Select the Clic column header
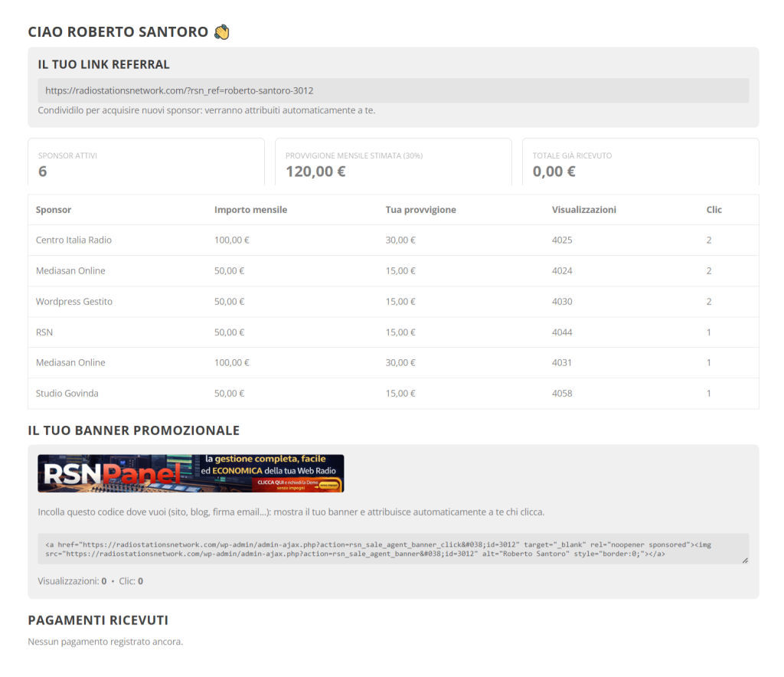Image resolution: width=784 pixels, height=677 pixels. point(714,210)
